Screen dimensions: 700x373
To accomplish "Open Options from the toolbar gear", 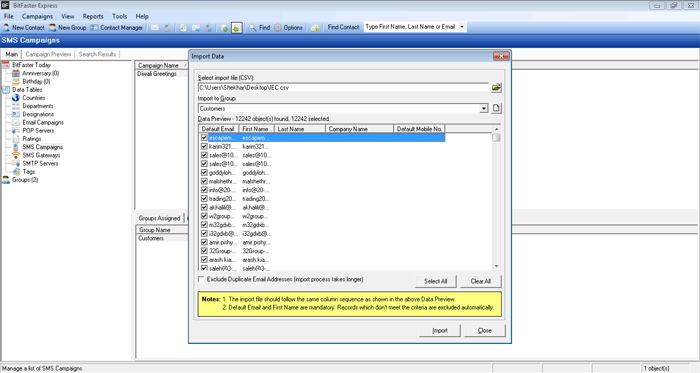I will (x=288, y=28).
